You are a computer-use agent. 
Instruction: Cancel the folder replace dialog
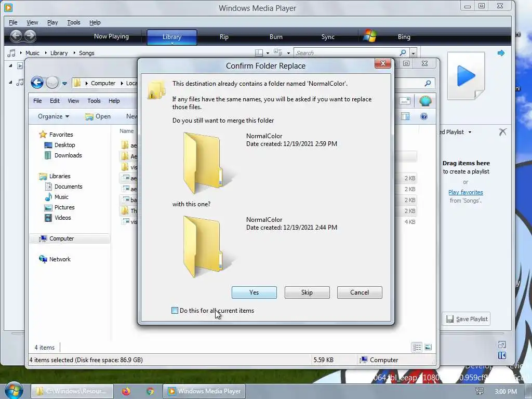click(360, 292)
